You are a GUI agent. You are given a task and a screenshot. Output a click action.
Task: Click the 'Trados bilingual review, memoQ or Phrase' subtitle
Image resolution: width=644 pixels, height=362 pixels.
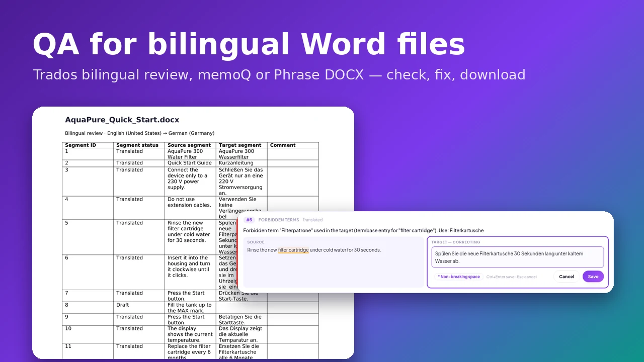coord(279,75)
